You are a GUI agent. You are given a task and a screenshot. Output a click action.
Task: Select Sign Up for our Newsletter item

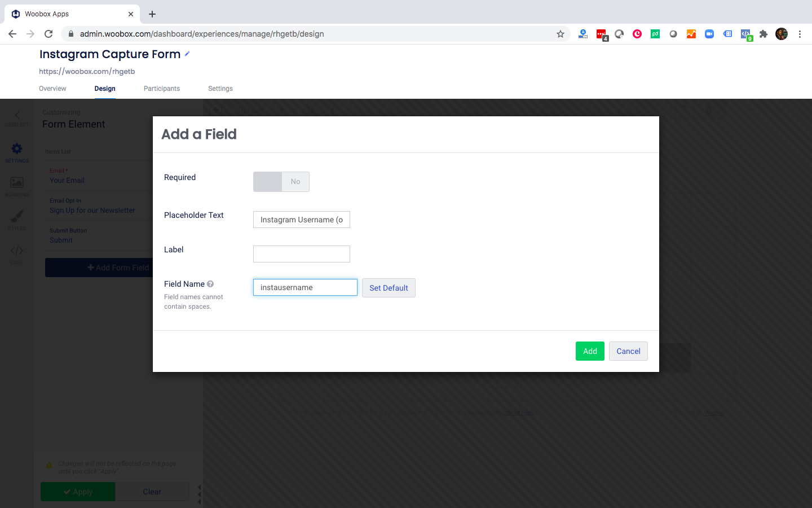coord(92,211)
